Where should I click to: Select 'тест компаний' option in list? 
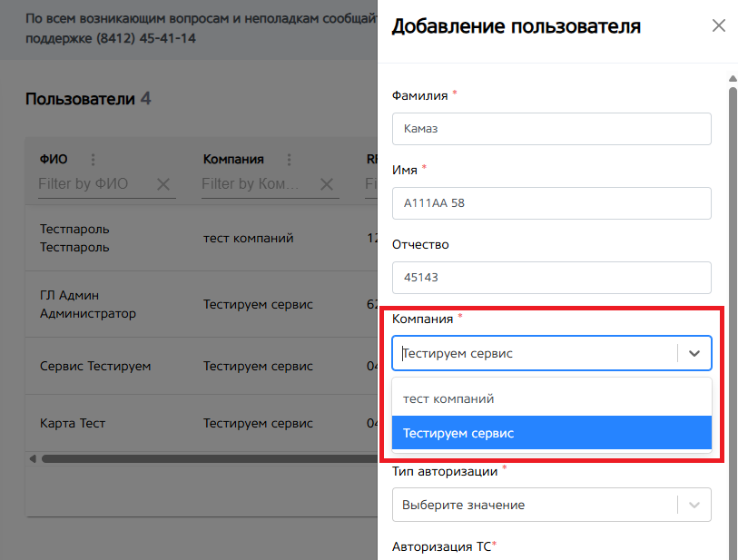click(x=552, y=398)
